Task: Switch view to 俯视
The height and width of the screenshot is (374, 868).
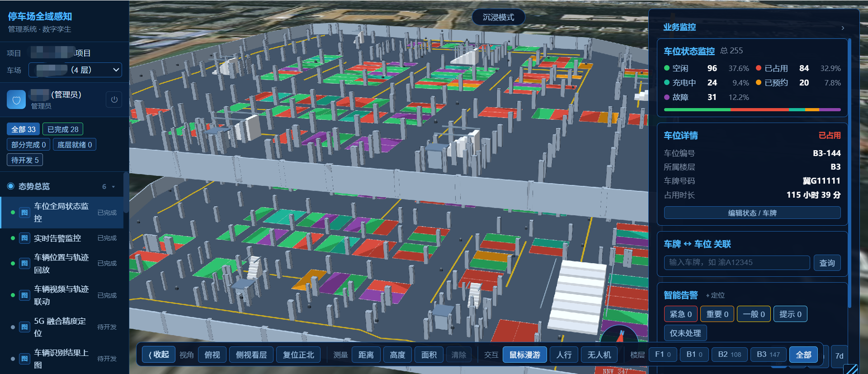Action: tap(212, 355)
